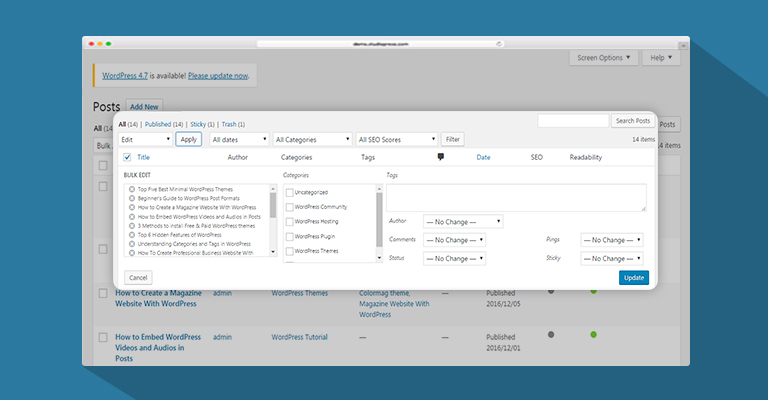768x400 pixels.
Task: Focus the search posts input field
Action: tap(573, 120)
